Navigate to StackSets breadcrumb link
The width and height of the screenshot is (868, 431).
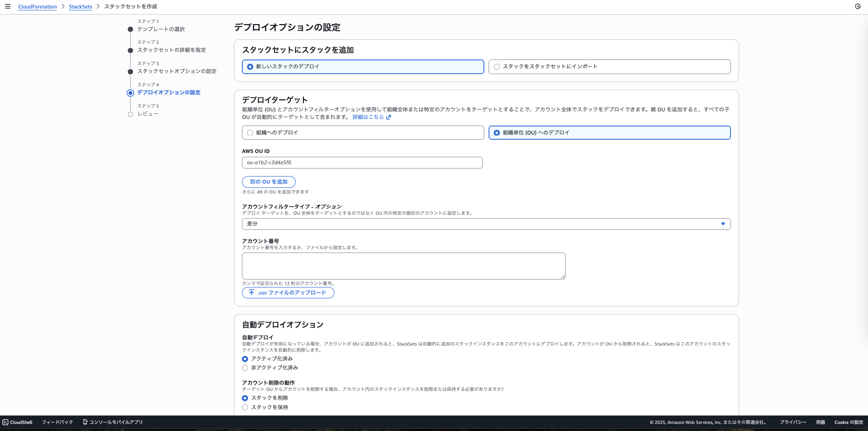[80, 7]
